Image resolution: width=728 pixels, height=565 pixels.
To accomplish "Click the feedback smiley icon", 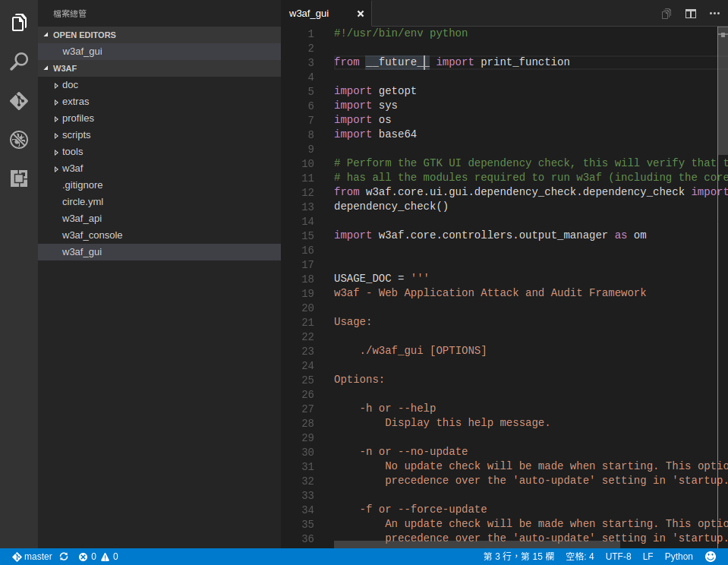I will (x=711, y=557).
